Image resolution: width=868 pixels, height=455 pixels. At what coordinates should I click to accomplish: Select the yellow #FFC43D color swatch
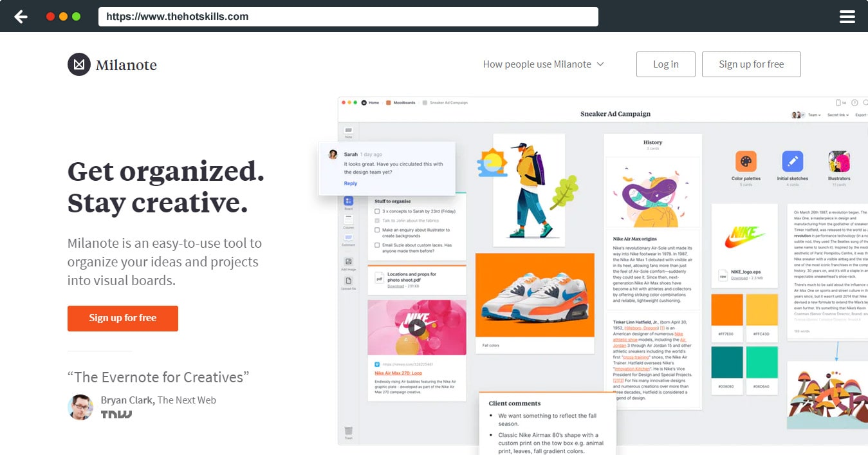click(x=762, y=310)
